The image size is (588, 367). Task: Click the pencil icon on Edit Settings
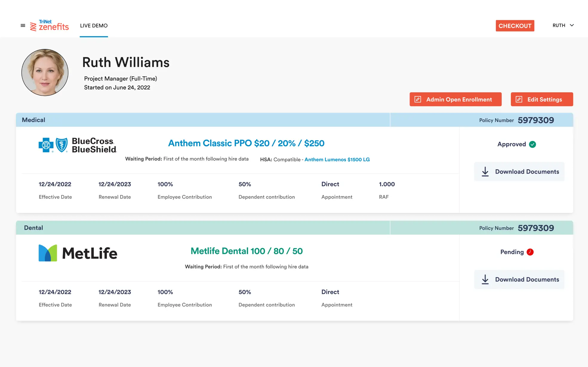click(x=519, y=99)
